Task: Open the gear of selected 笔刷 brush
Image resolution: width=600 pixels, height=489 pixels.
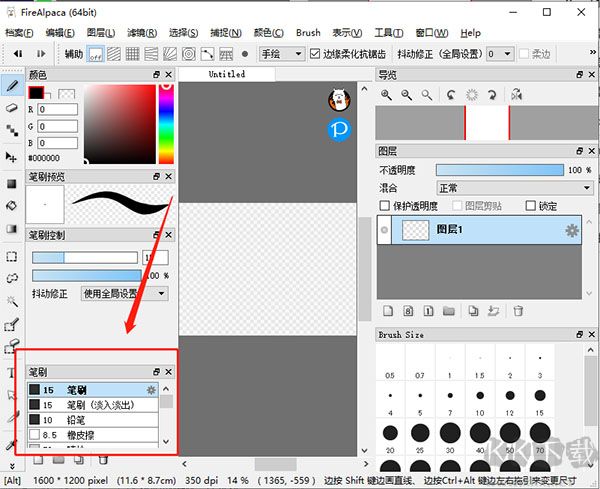Action: pyautogui.click(x=152, y=390)
